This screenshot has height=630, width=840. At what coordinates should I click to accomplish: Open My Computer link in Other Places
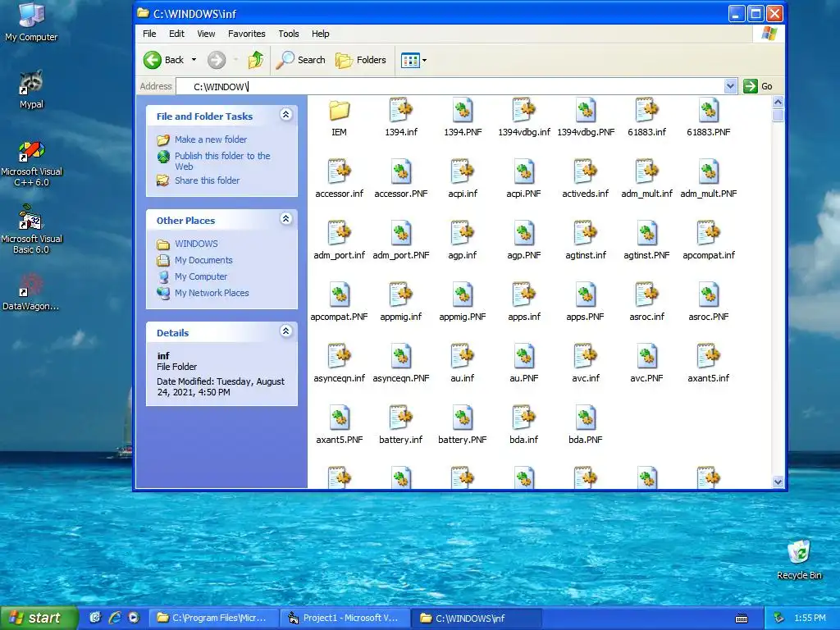pos(201,277)
